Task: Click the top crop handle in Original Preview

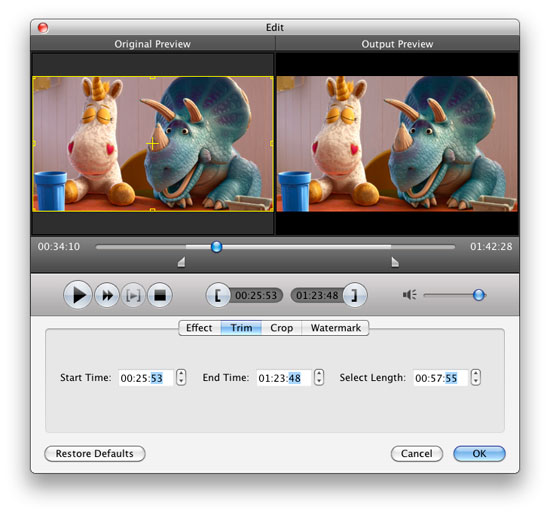Action: (x=152, y=77)
